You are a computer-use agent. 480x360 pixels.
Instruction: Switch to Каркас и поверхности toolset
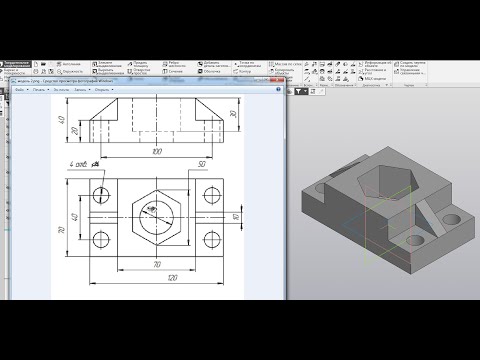click(x=13, y=71)
